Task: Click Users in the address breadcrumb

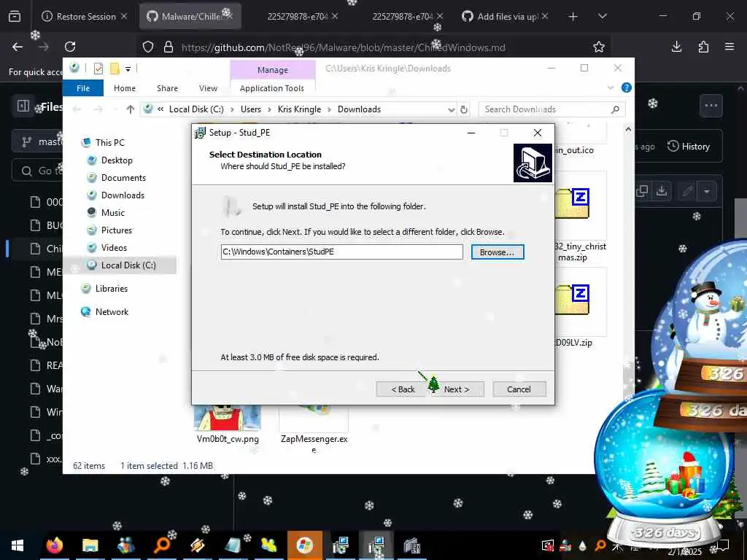Action: (251, 109)
